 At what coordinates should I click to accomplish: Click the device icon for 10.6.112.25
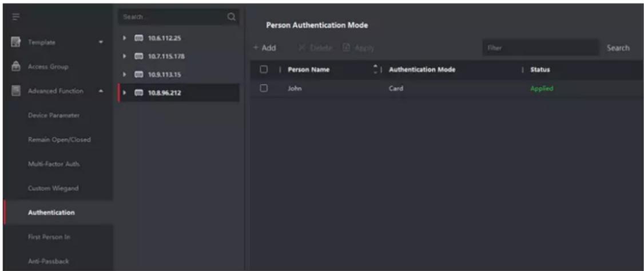138,38
